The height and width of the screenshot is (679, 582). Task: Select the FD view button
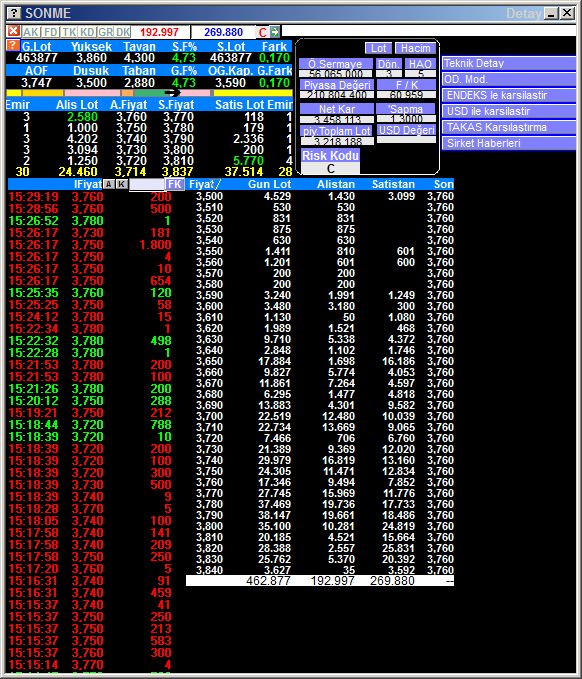[51, 32]
